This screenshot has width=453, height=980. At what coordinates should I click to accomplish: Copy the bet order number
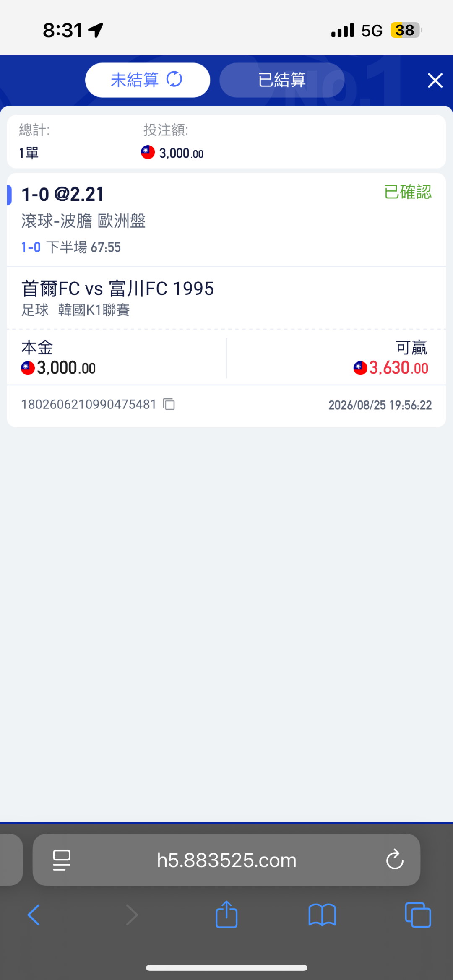click(169, 404)
